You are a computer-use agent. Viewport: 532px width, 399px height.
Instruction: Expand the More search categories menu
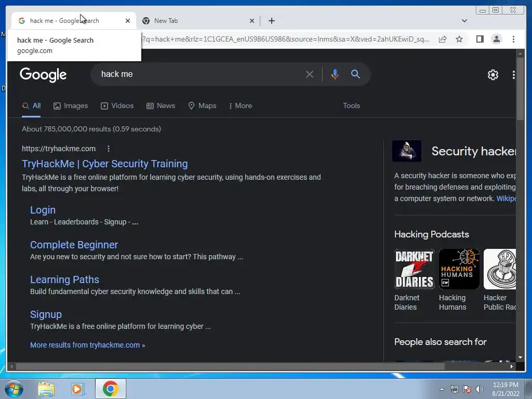point(241,106)
